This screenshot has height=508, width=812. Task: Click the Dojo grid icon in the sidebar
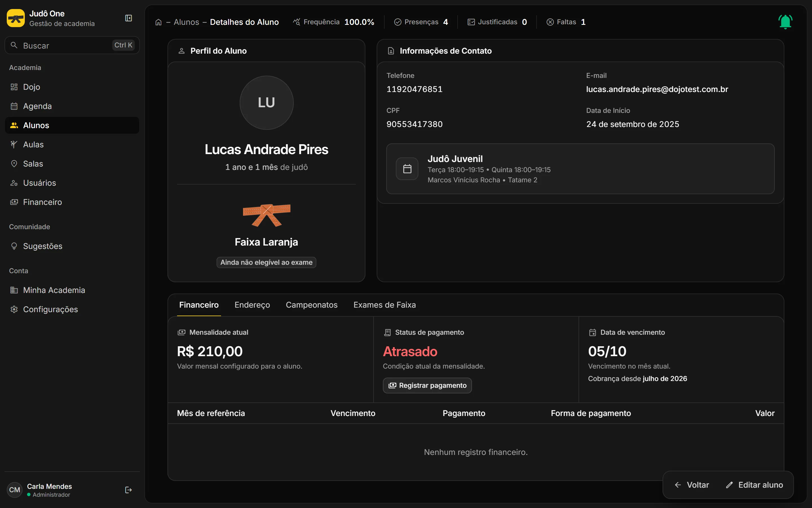(14, 87)
